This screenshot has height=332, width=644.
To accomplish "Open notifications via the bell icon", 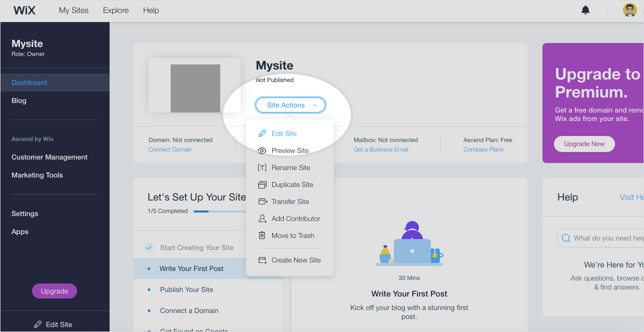I will (x=585, y=10).
